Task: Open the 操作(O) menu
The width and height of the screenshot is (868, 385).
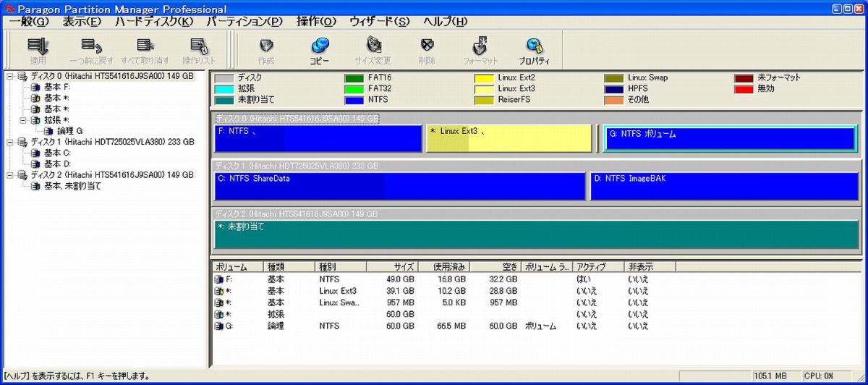Action: tap(316, 22)
